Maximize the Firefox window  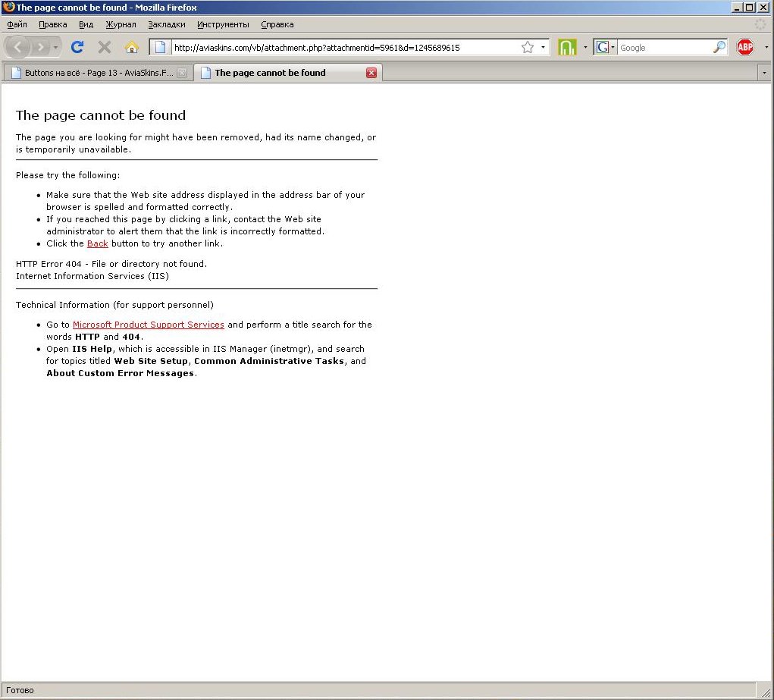749,7
